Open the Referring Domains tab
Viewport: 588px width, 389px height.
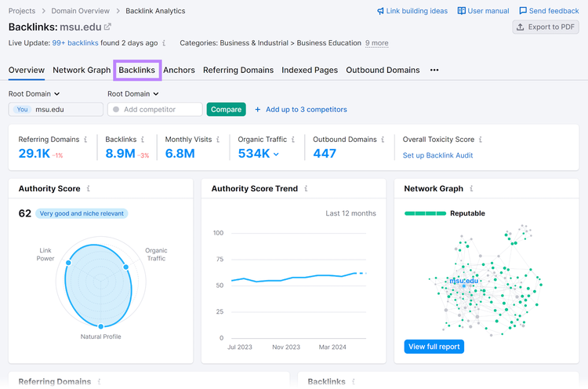(238, 70)
